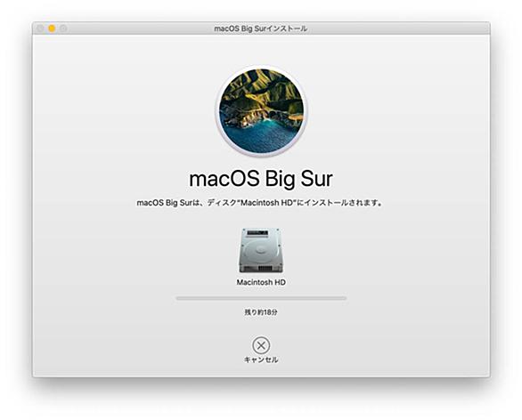Click the large 'macOS Big Sur' heading
Screen dimensions: 522x420
[x=261, y=179]
